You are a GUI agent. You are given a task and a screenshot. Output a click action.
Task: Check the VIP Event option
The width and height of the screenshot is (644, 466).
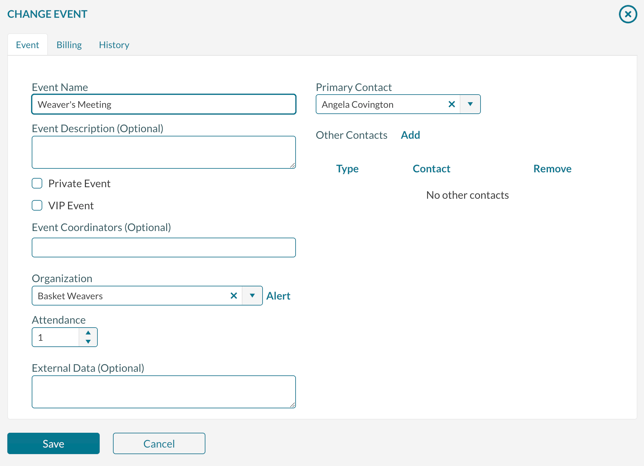[x=37, y=206]
